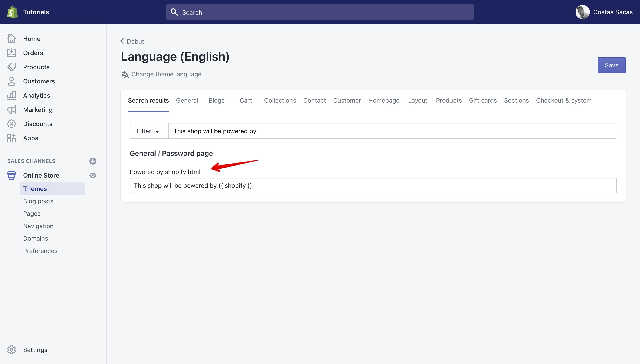Open Apps in sidebar
This screenshot has height=364, width=640.
pyautogui.click(x=30, y=138)
